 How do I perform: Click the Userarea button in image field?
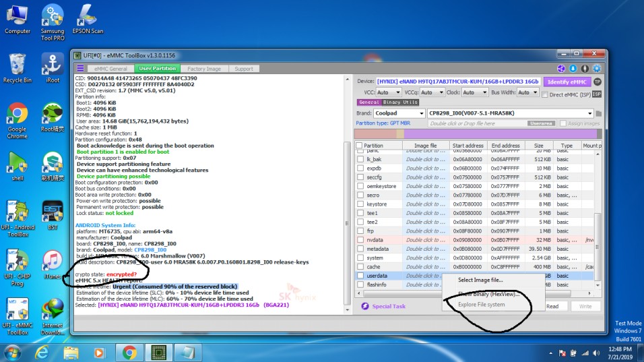[x=541, y=123]
